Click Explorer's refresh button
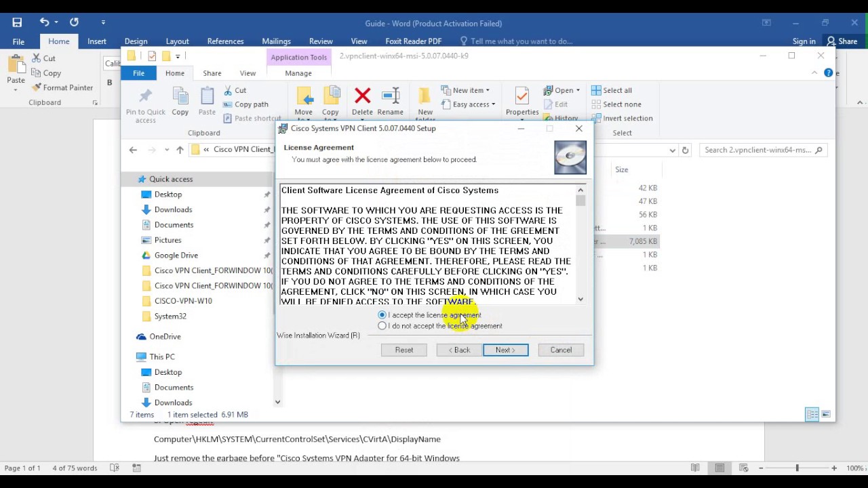868x488 pixels. [685, 150]
